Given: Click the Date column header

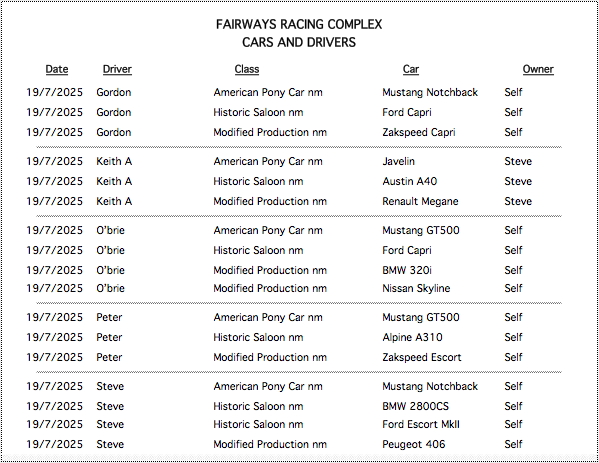Looking at the screenshot, I should coord(57,69).
